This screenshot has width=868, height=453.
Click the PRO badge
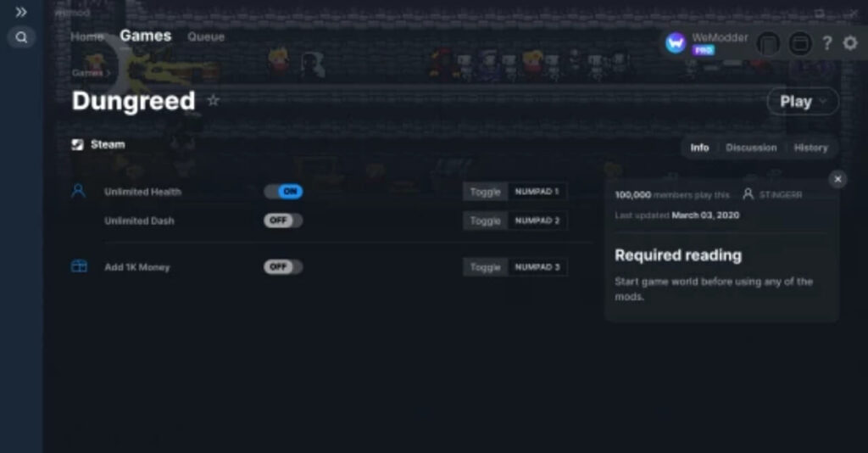[703, 50]
